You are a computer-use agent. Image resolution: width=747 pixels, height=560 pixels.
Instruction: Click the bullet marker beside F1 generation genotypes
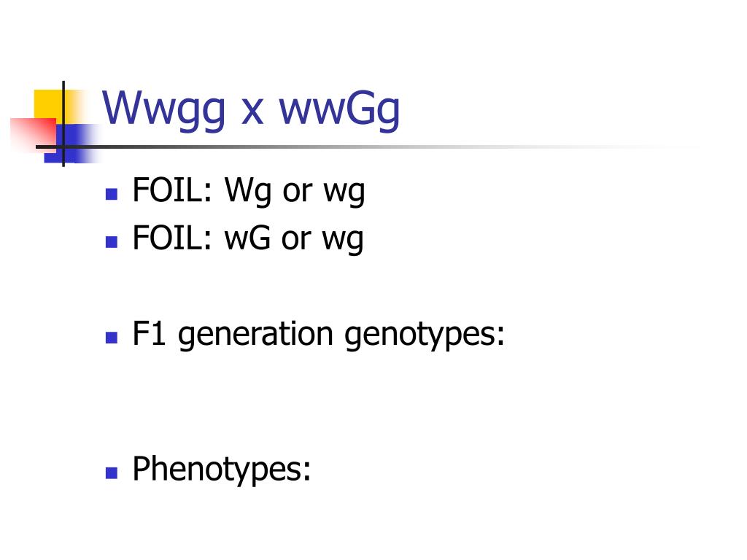112,338
